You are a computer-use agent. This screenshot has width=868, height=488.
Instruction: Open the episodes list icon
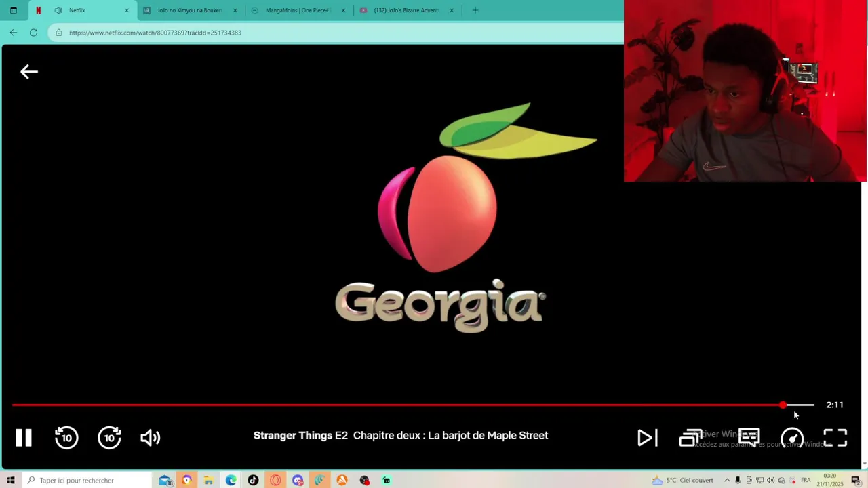coord(690,438)
